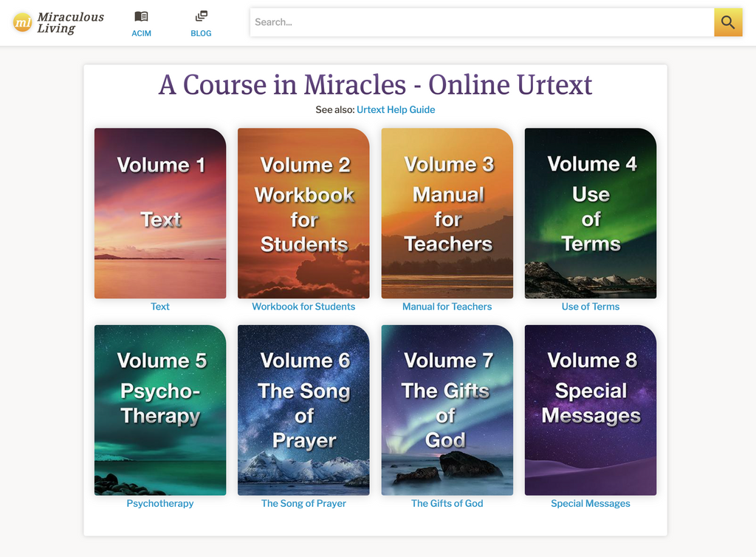Open Volume 7 Gifts of God cover
This screenshot has width=756, height=557.
pos(447,410)
